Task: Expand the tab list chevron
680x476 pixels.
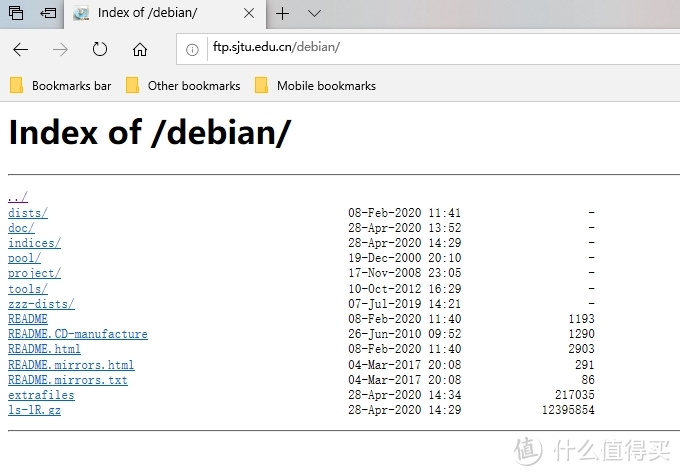Action: coord(314,13)
